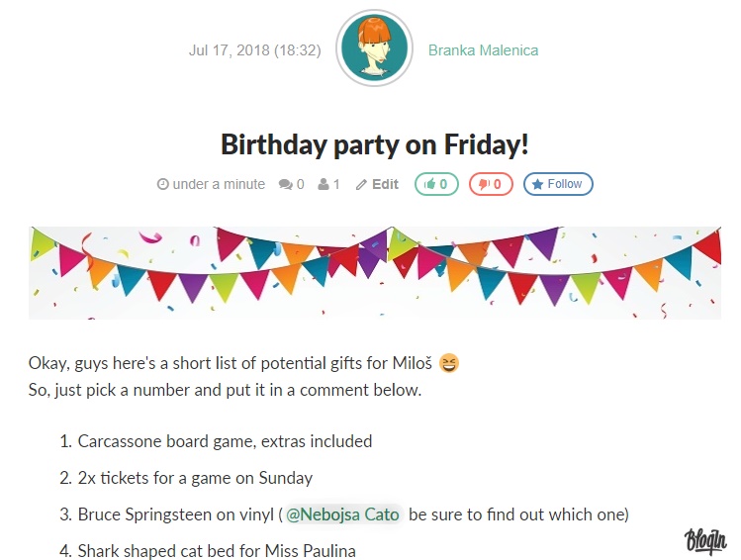Screen dimensions: 741x560
Task: Click the comments speech-bubble icon
Action: (x=286, y=184)
